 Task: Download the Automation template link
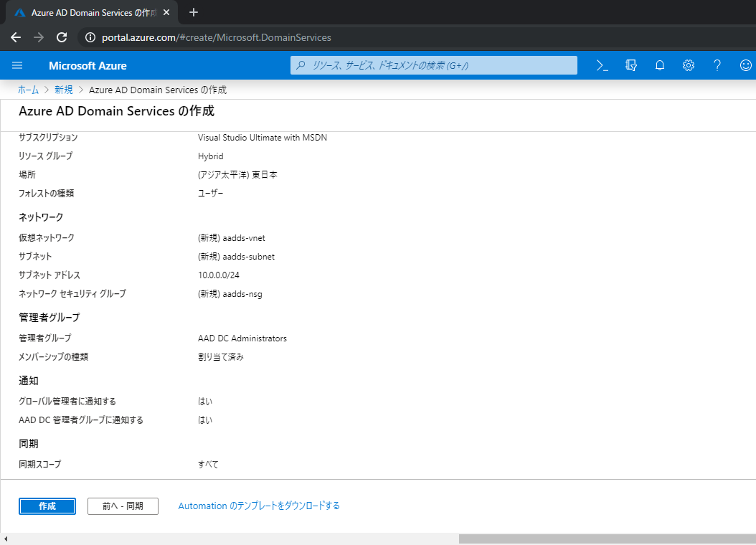pos(259,506)
